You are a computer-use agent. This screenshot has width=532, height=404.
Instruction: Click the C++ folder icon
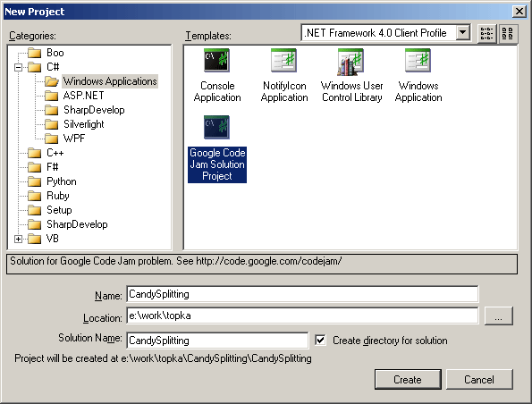(x=35, y=153)
